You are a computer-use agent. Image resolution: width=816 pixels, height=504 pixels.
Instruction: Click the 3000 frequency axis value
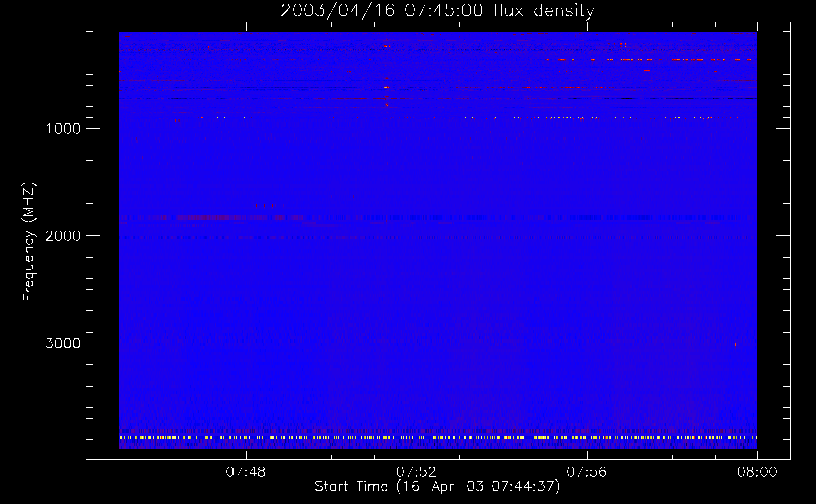tap(63, 343)
